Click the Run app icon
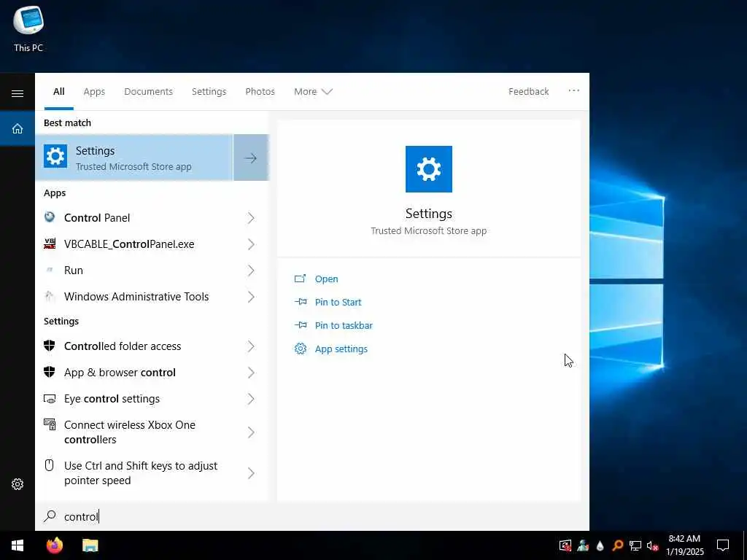The width and height of the screenshot is (747, 560). pos(50,270)
